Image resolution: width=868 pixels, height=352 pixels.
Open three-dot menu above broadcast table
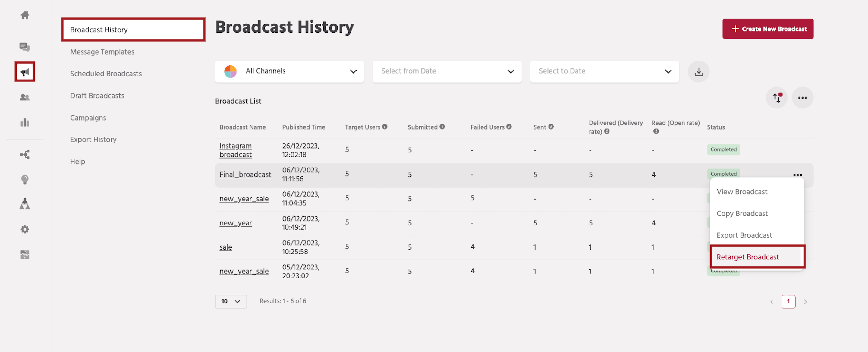click(x=802, y=98)
